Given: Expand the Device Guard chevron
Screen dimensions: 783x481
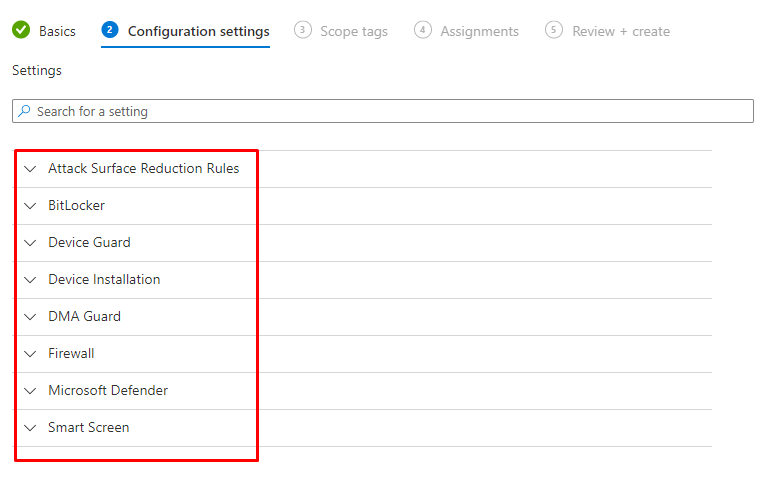Looking at the screenshot, I should (x=30, y=243).
